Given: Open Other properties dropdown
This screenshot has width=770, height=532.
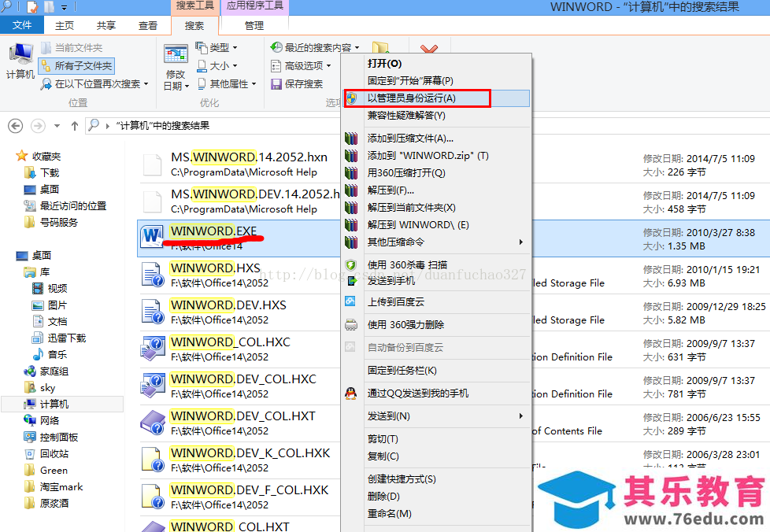Looking at the screenshot, I should (227, 84).
